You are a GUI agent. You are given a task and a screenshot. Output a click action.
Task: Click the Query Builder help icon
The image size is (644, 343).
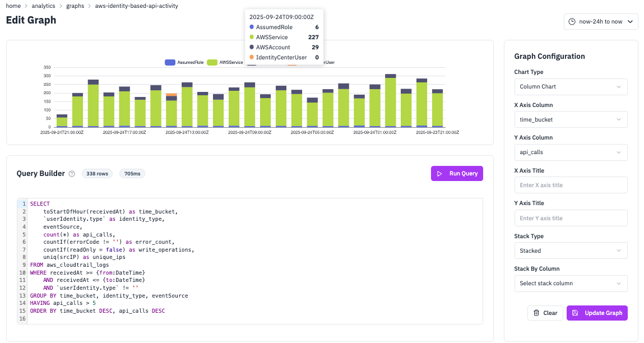(72, 174)
